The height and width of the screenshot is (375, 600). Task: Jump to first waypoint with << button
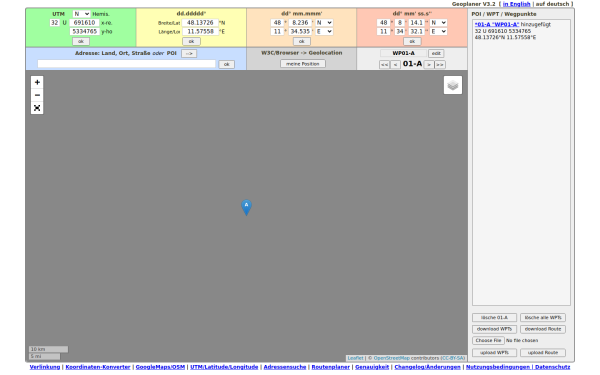[x=384, y=64]
